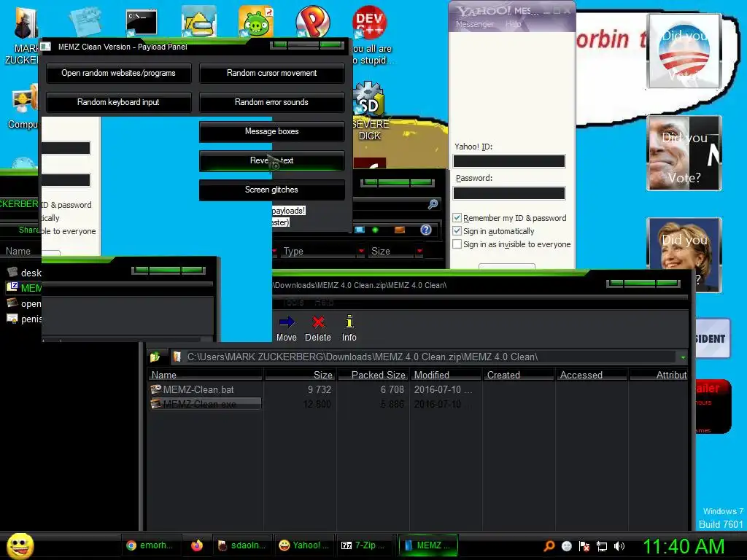Open the Sticky Notes desktop icon
The height and width of the screenshot is (560, 747).
coord(85,21)
